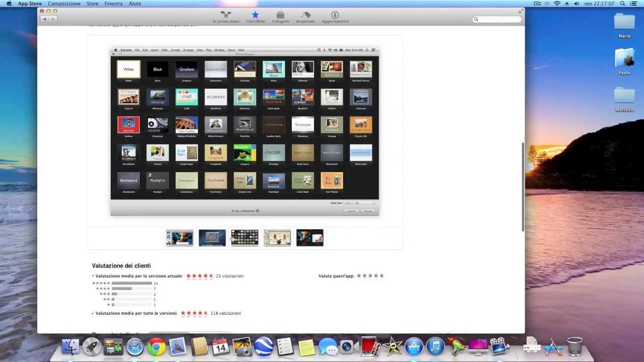The width and height of the screenshot is (644, 362).
Task: Click the App Store search field
Action: pos(496,19)
